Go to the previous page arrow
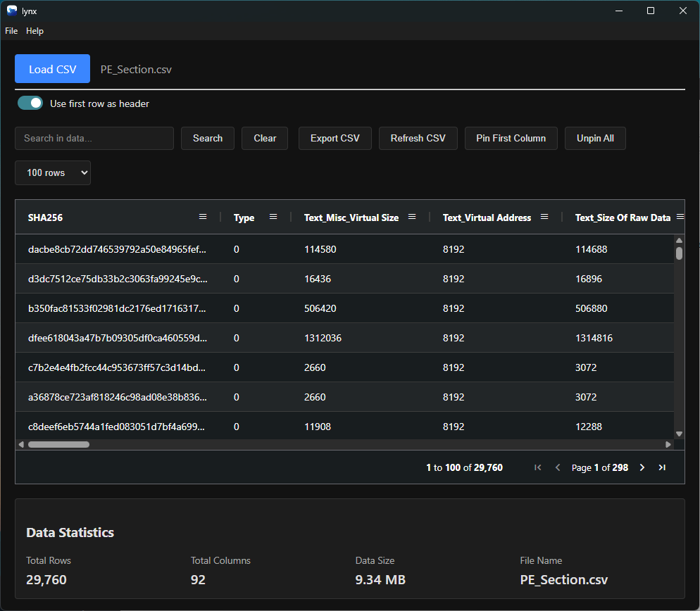 [557, 467]
